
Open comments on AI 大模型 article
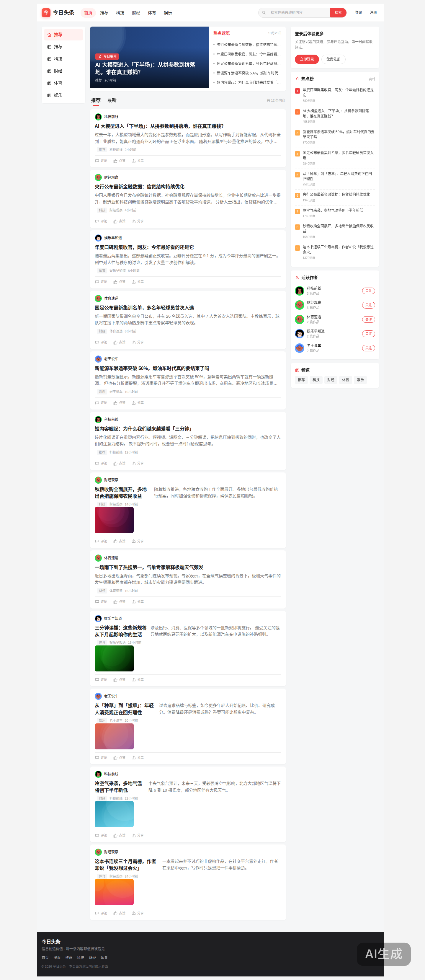[x=101, y=161]
